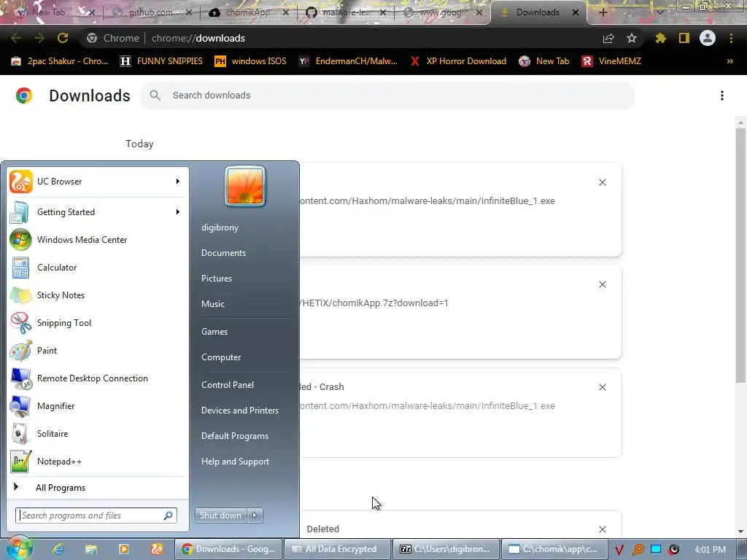747x560 pixels.
Task: Click the Search downloads field
Action: click(387, 96)
